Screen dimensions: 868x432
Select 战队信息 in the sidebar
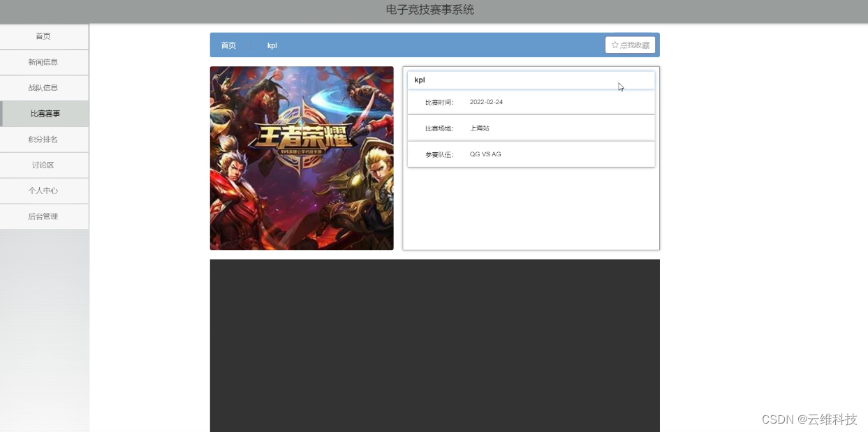pos(44,88)
